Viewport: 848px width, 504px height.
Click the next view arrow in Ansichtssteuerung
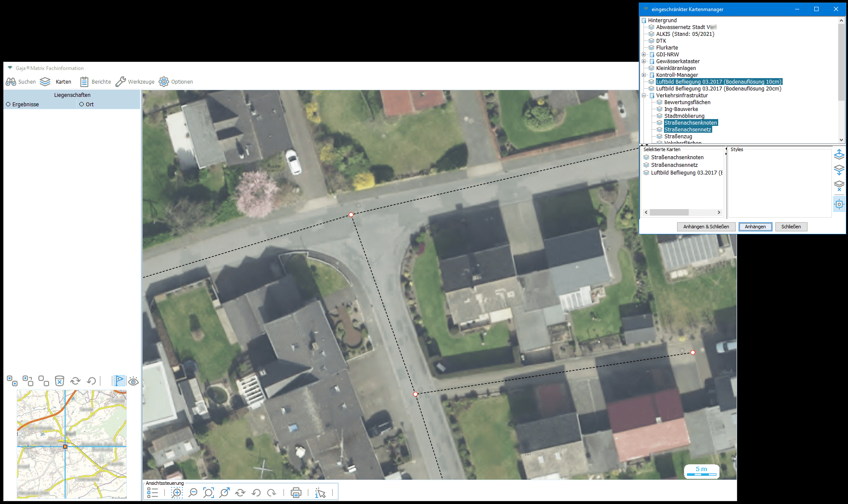click(x=272, y=493)
